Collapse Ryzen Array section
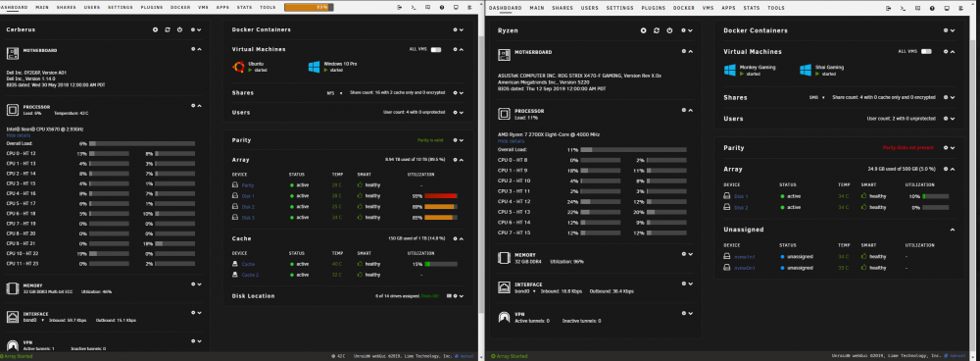The image size is (980, 361). click(952, 169)
